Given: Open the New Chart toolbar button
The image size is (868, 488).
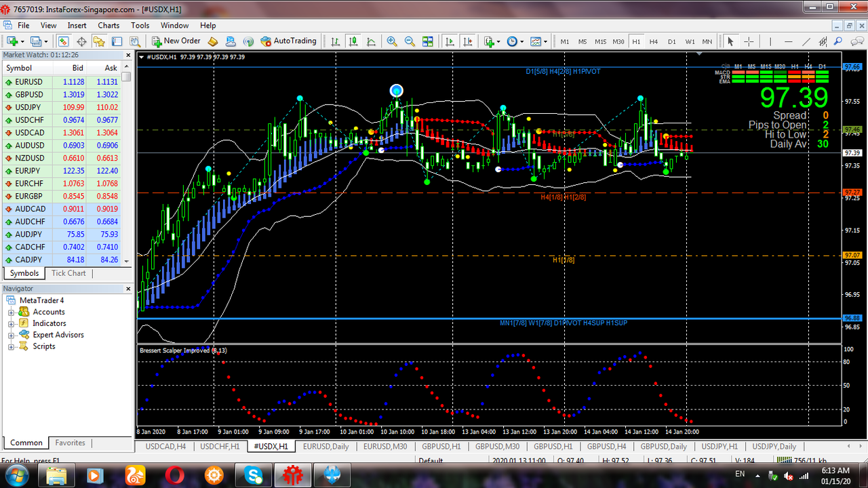Looking at the screenshot, I should click(x=12, y=41).
